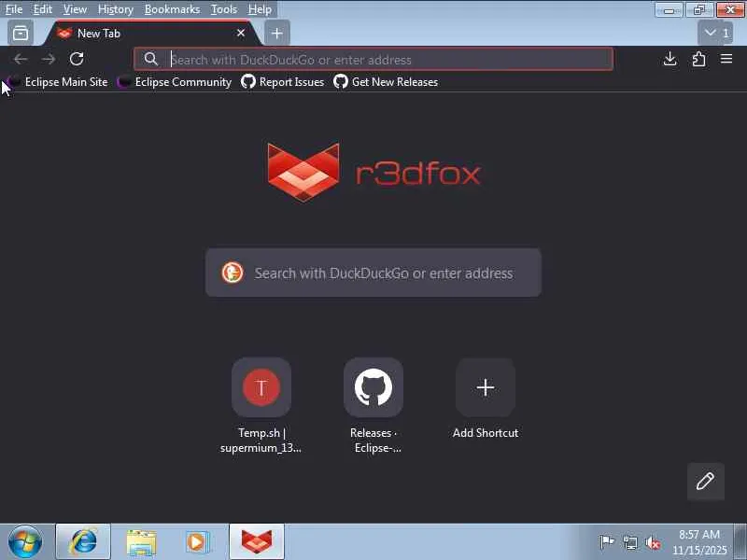
Task: Click the magnifier icon in address bar
Action: tap(150, 59)
